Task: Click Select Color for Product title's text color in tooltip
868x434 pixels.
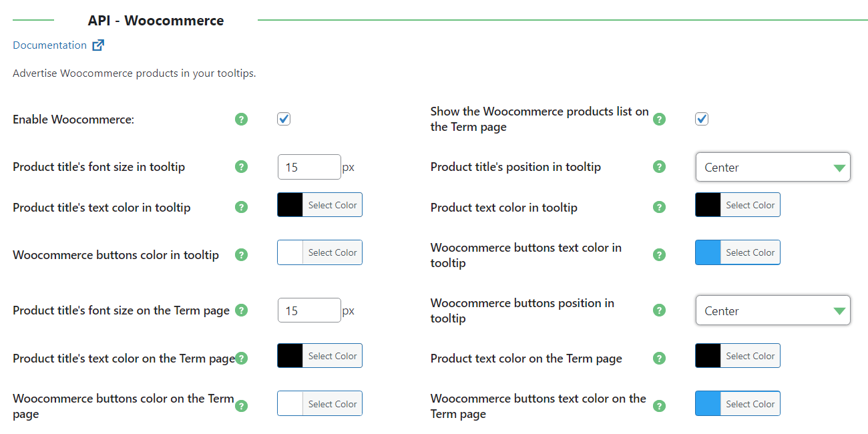Action: 333,205
